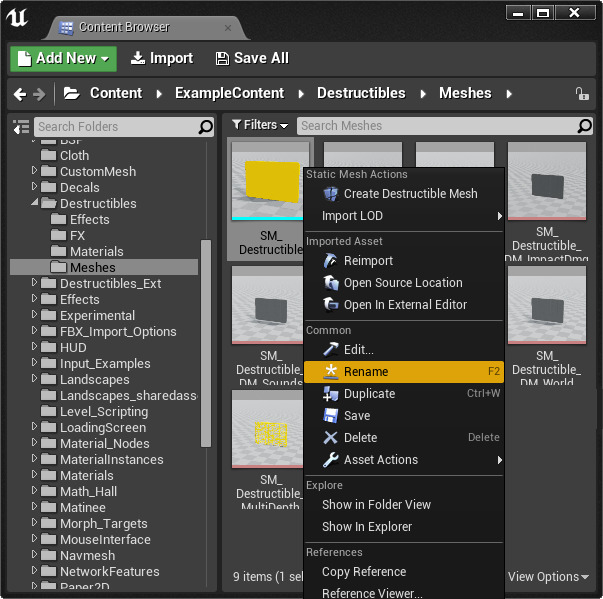The height and width of the screenshot is (599, 603).
Task: Click the Delete X icon
Action: point(333,438)
